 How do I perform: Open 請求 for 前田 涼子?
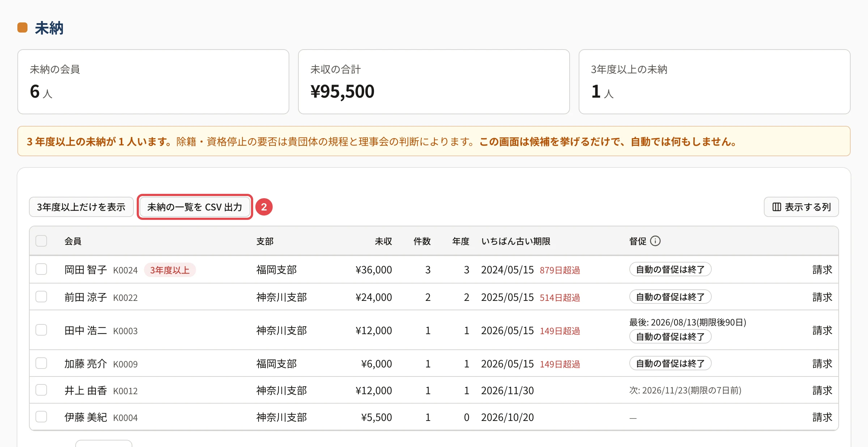pos(822,297)
